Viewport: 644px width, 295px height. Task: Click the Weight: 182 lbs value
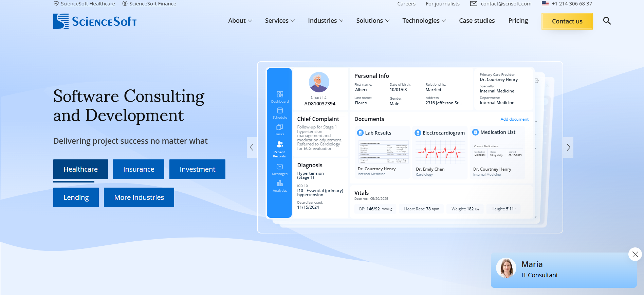coord(465,209)
